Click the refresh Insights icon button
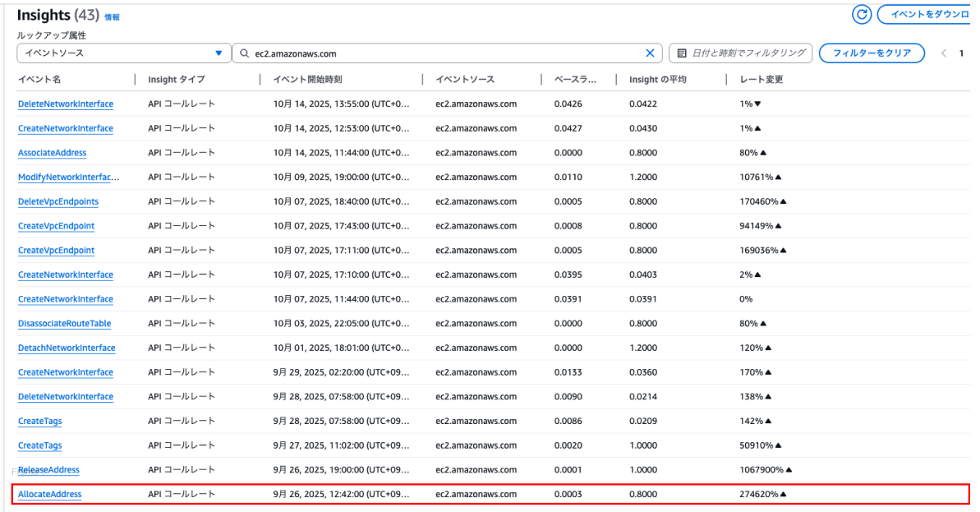 click(863, 15)
